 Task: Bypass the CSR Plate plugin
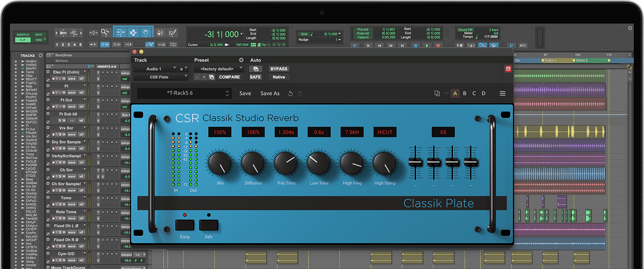(x=279, y=69)
